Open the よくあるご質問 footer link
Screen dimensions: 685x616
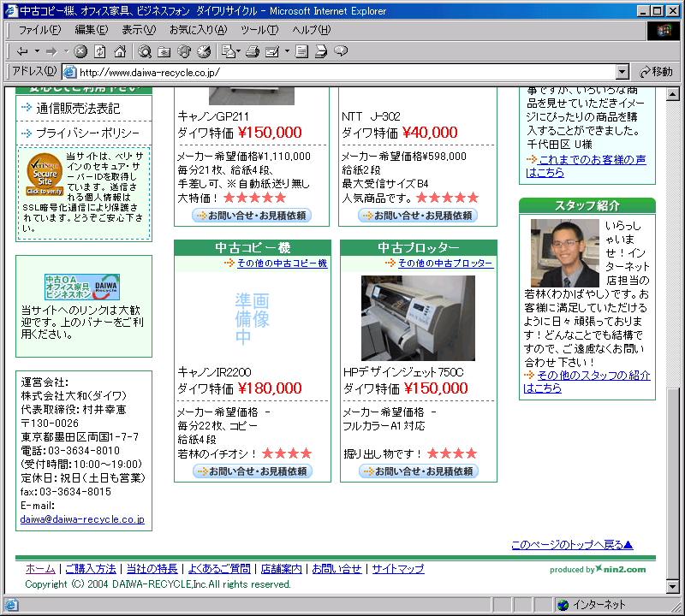pos(219,569)
